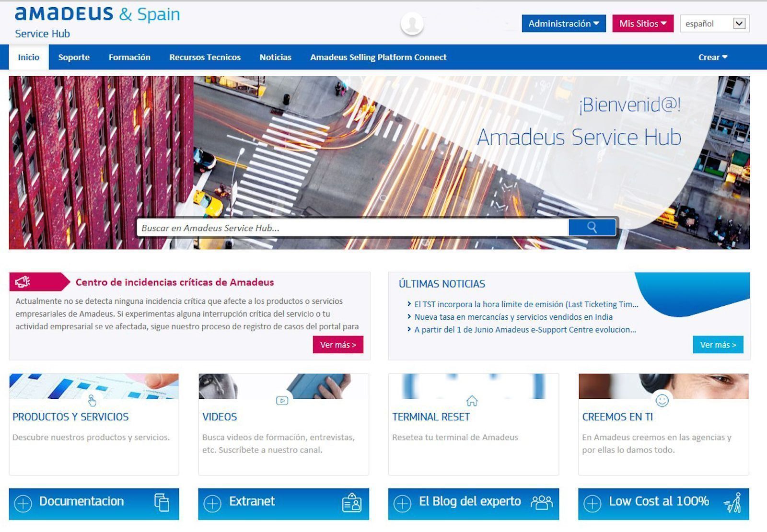Open the CREEMOS EN TI heading link

(x=617, y=417)
